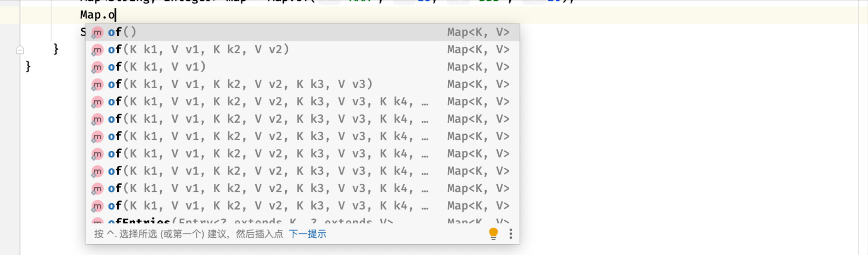Open the three-dot options menu in completion popup
Viewport: 868px width, 255px height.
point(511,234)
